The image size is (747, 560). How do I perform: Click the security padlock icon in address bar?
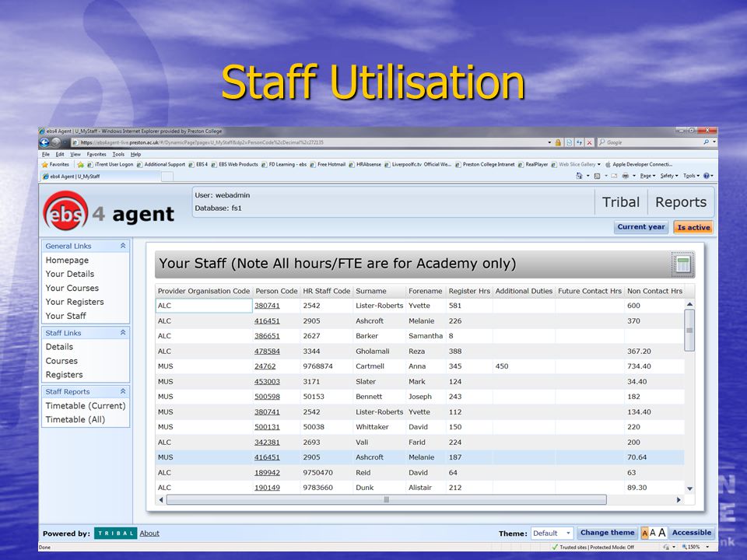(559, 142)
